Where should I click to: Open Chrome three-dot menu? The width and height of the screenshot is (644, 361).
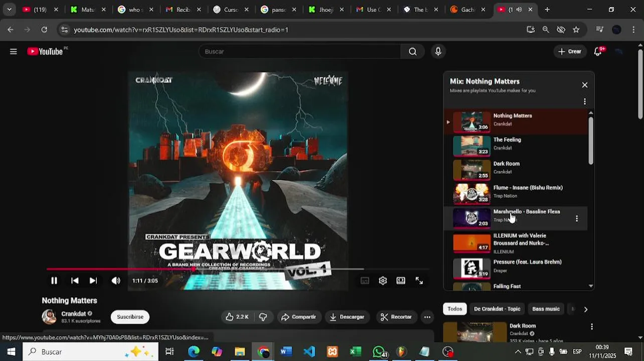633,30
